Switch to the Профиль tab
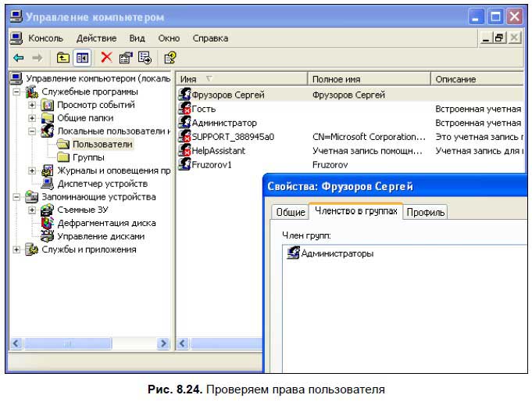The width and height of the screenshot is (532, 402). point(425,212)
